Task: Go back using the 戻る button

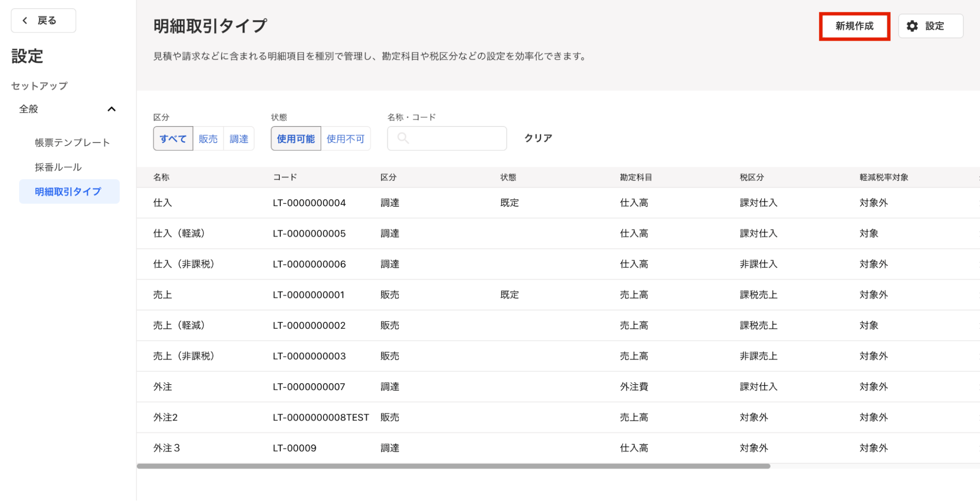Action: (x=44, y=21)
